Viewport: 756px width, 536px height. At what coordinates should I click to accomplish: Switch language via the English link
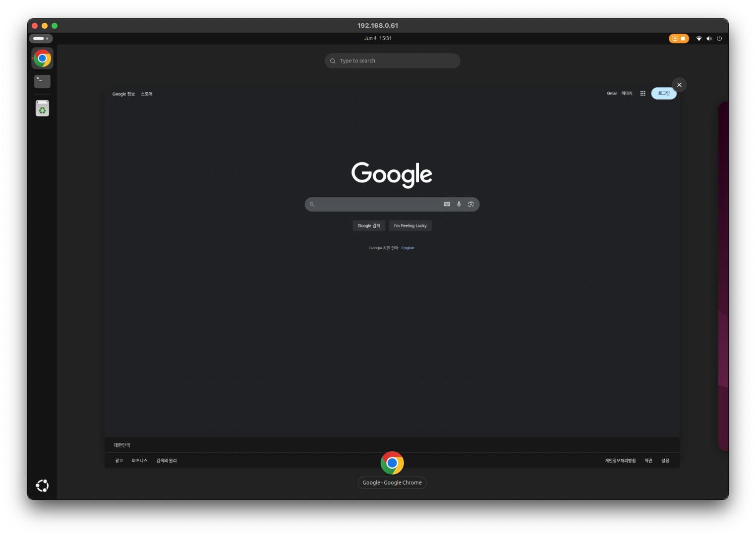(x=407, y=248)
